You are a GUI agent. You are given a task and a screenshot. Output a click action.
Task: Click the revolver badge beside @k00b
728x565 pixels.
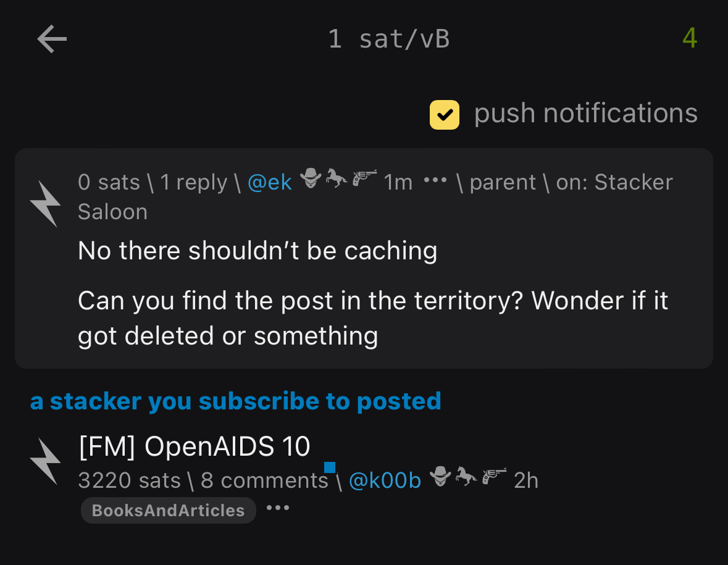tap(494, 476)
